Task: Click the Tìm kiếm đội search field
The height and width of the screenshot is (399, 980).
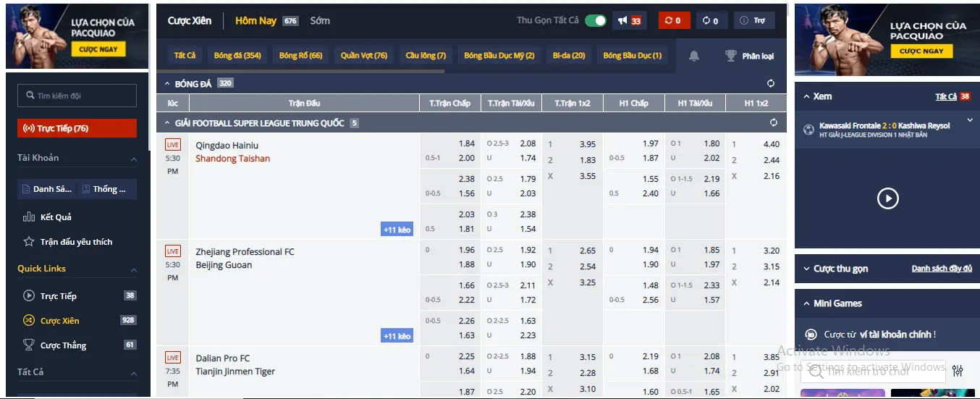Action: [77, 96]
